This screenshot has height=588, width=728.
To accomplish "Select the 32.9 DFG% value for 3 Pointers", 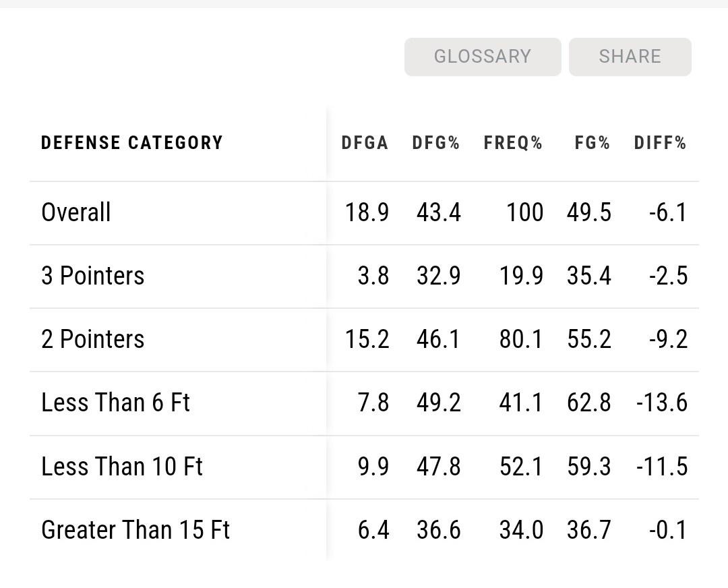I will pos(439,276).
